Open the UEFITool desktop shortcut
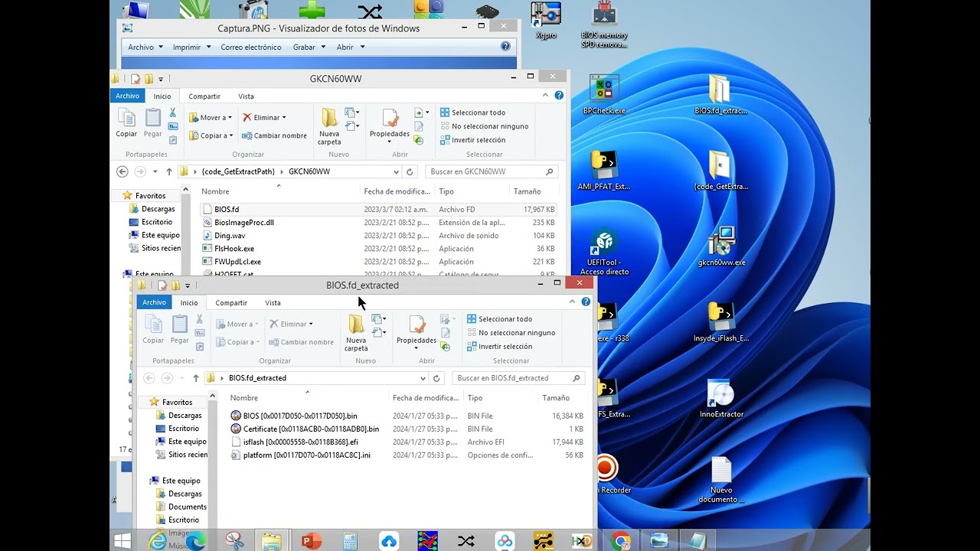 coord(604,253)
